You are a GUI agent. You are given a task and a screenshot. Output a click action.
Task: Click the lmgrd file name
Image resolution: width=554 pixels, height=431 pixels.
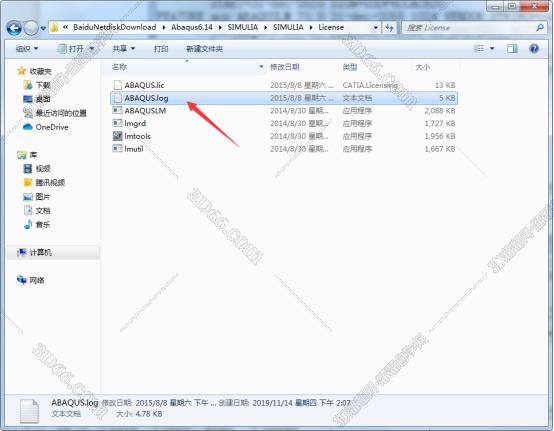135,123
